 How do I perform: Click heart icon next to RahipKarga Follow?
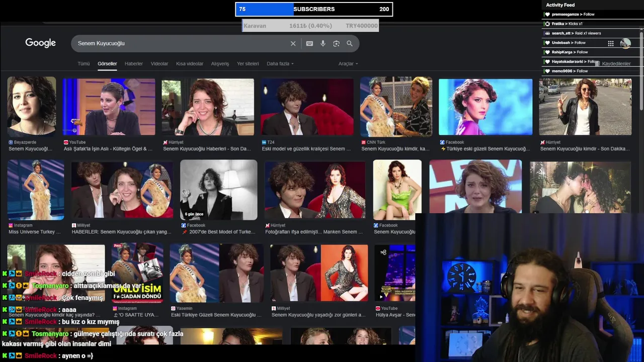pos(547,52)
